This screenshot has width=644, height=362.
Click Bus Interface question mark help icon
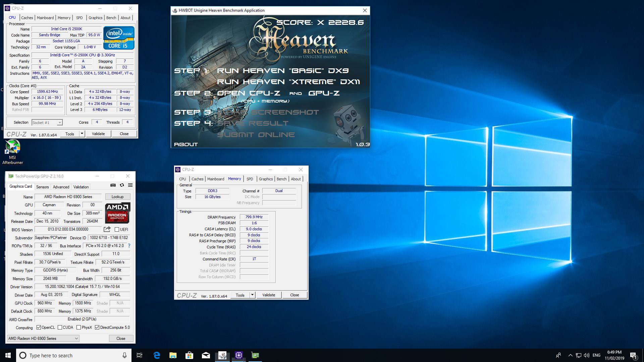(x=129, y=246)
